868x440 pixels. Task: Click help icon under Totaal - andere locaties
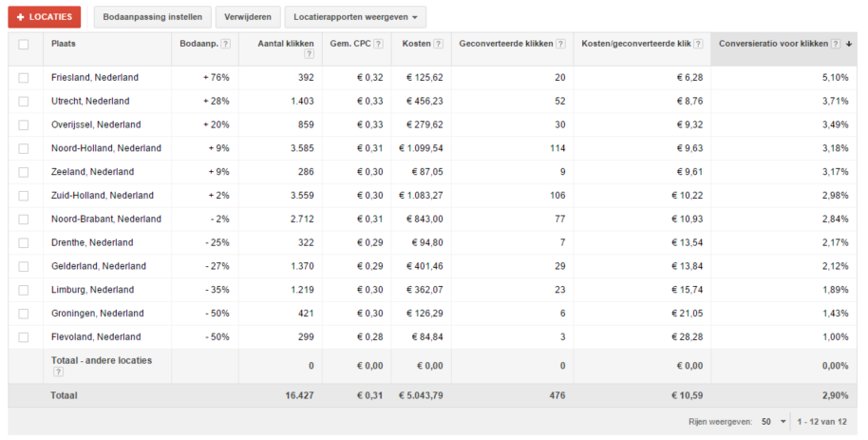click(x=58, y=372)
